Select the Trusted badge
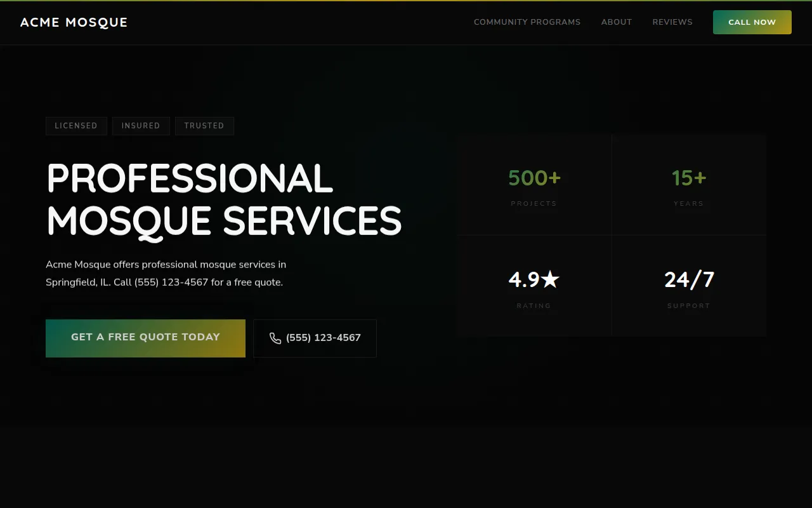The width and height of the screenshot is (812, 508). (x=204, y=126)
